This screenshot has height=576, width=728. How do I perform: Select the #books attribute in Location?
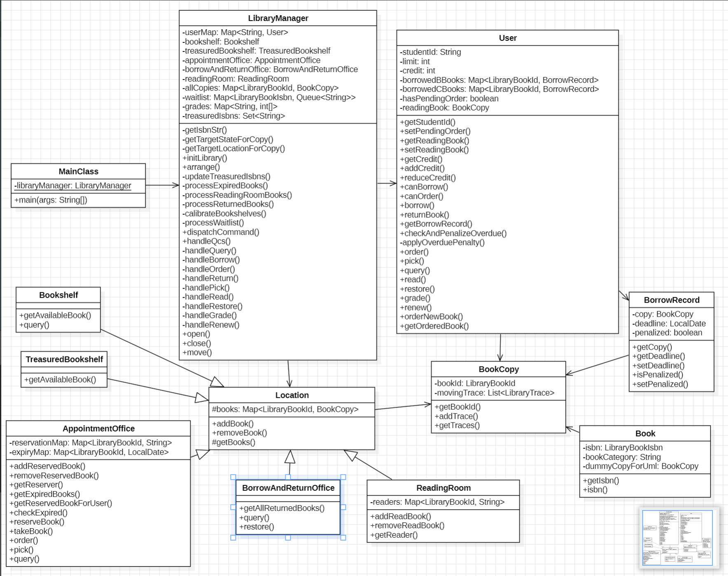pos(285,409)
